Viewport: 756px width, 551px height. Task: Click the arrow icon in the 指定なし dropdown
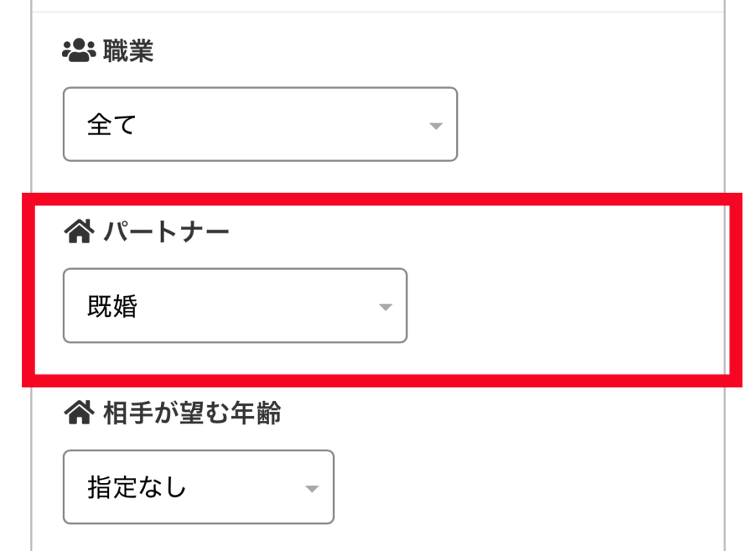[312, 489]
